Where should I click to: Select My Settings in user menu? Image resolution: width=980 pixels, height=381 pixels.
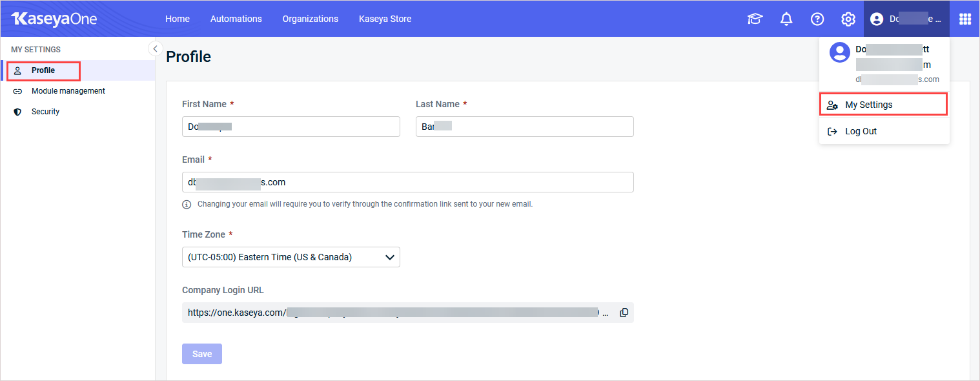pyautogui.click(x=868, y=105)
